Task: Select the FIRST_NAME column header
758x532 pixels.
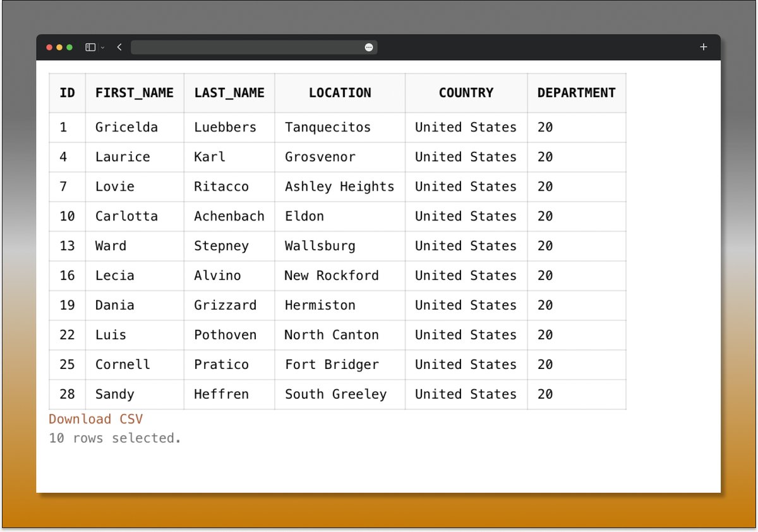Action: (x=135, y=93)
